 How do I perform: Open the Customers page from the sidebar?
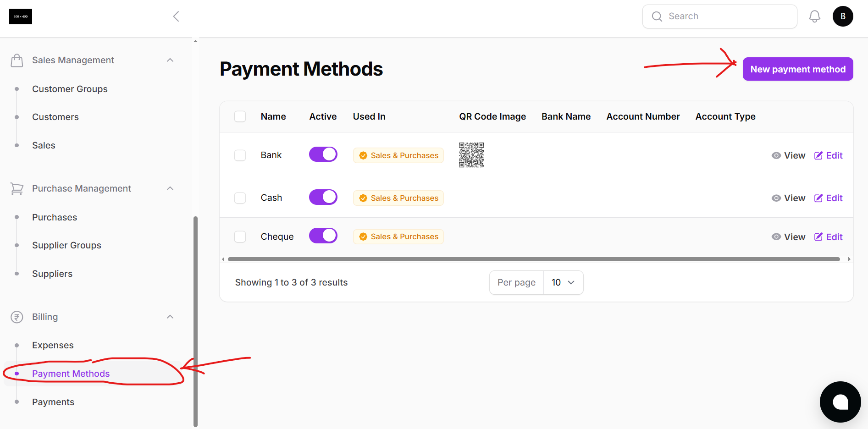55,117
